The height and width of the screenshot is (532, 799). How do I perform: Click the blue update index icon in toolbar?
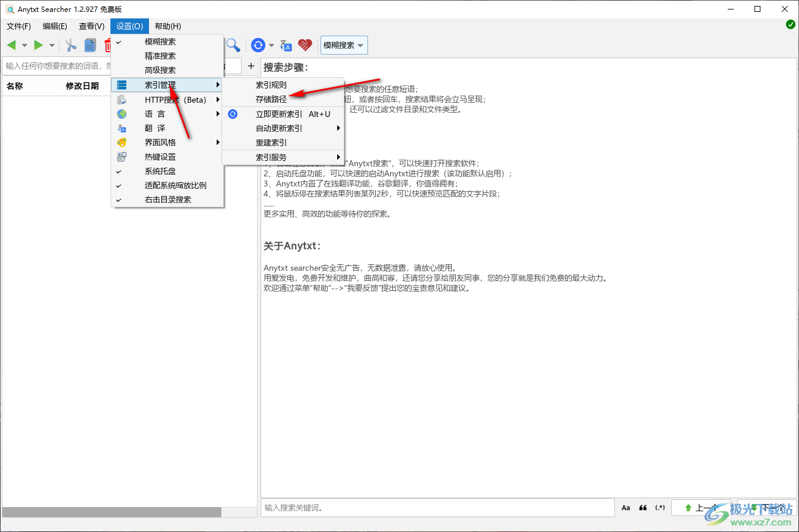tap(258, 45)
